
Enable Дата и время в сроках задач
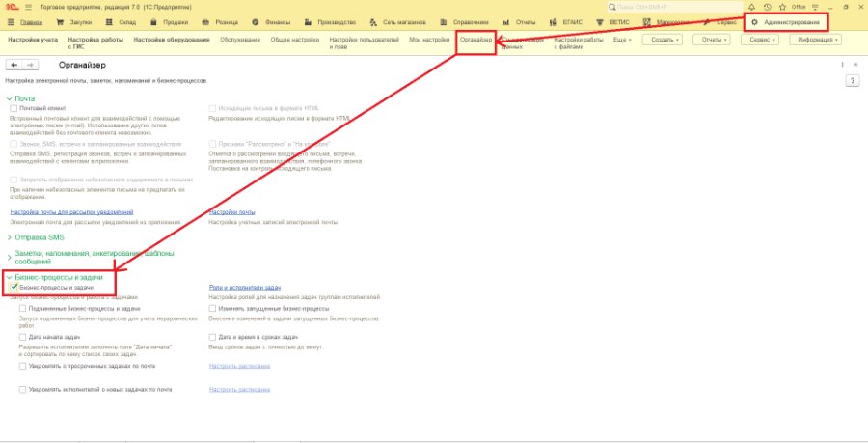pyautogui.click(x=212, y=337)
